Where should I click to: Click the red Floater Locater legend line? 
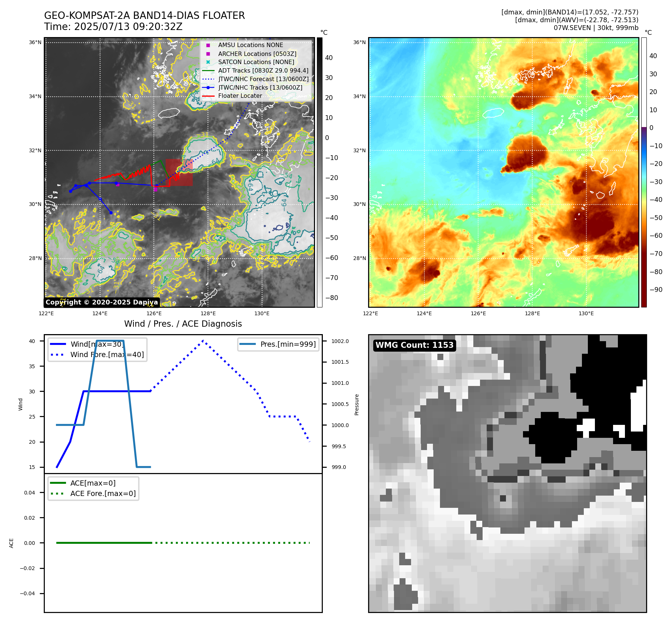click(x=208, y=96)
